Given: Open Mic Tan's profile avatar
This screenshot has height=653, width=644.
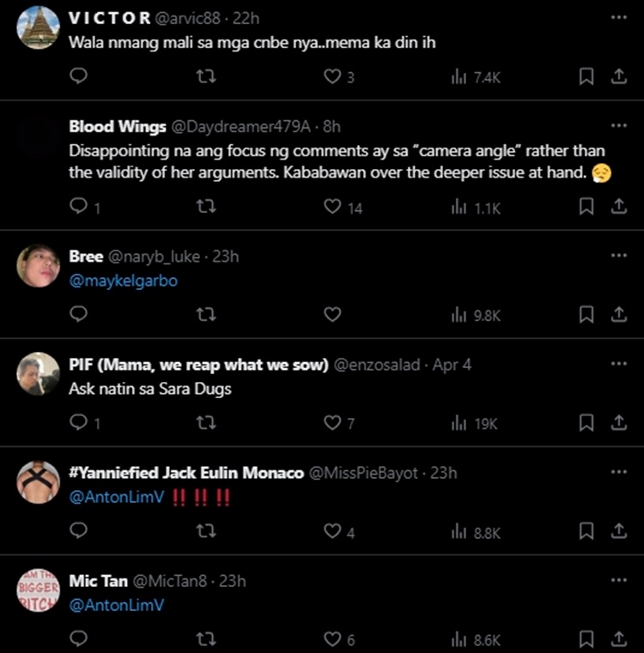Looking at the screenshot, I should pyautogui.click(x=38, y=591).
